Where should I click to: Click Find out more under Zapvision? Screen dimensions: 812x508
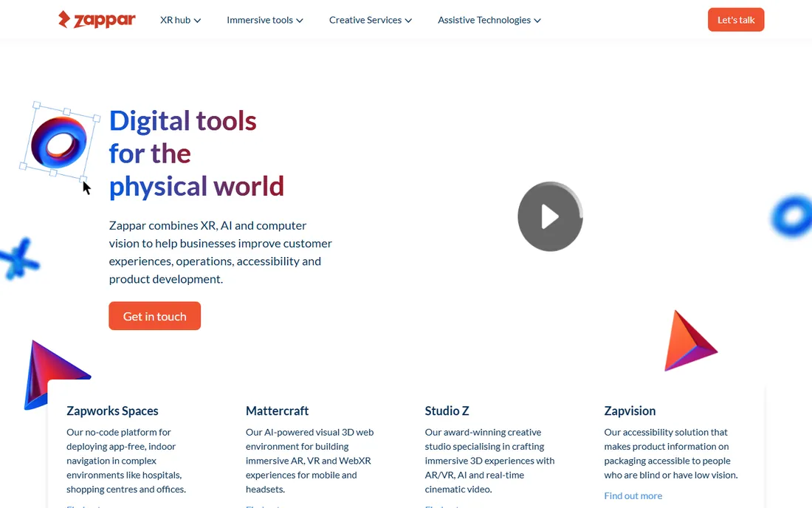pos(633,495)
